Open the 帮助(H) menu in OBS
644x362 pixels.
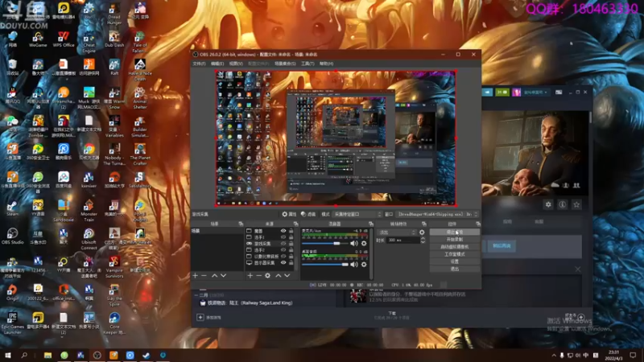[327, 64]
